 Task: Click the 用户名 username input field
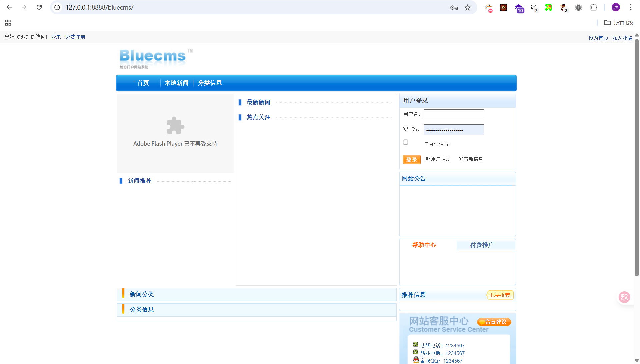[x=453, y=115]
